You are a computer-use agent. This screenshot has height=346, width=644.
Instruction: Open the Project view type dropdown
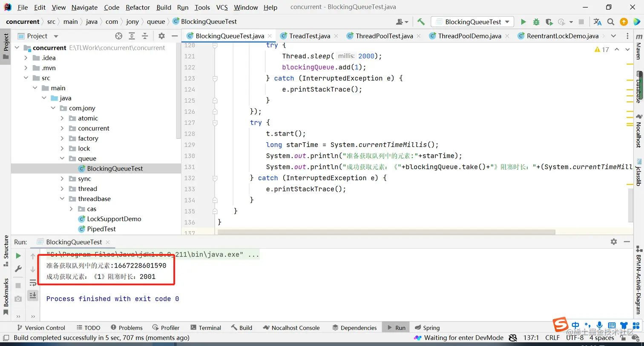[56, 36]
